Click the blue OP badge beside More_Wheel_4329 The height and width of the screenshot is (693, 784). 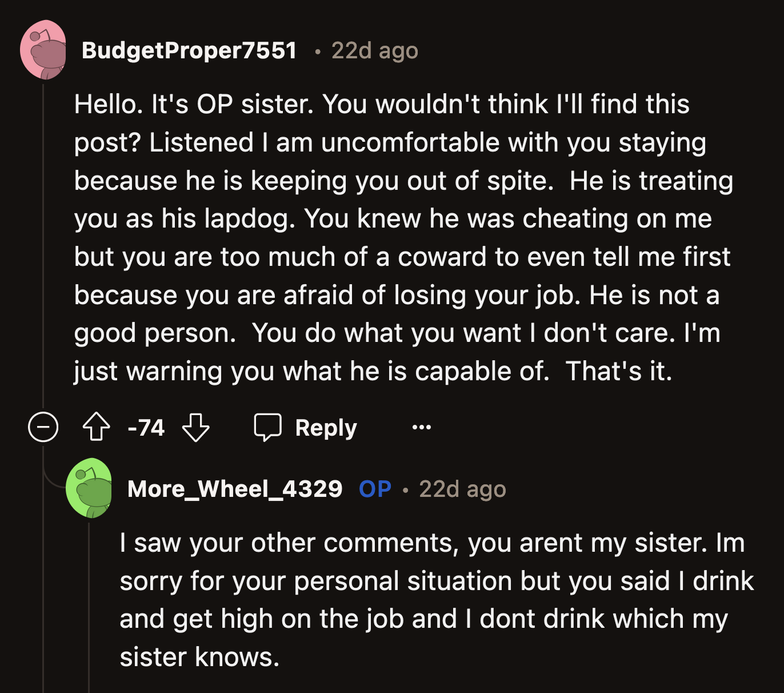(x=374, y=489)
